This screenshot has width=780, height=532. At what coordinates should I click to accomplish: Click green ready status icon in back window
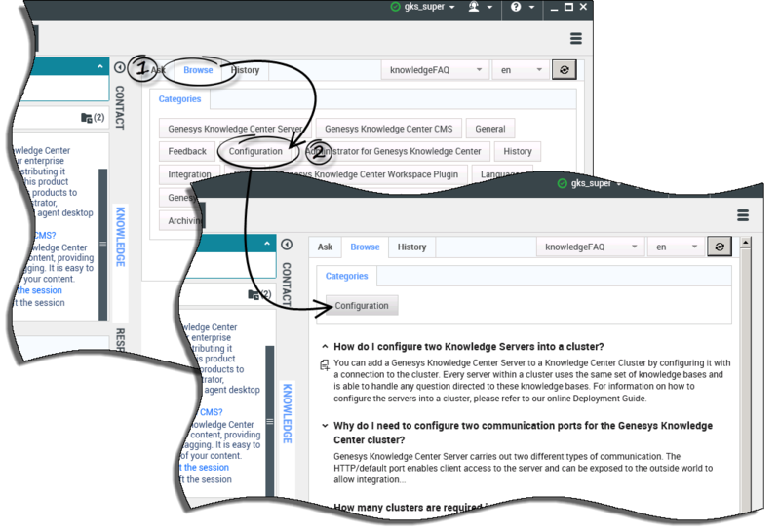pyautogui.click(x=396, y=7)
